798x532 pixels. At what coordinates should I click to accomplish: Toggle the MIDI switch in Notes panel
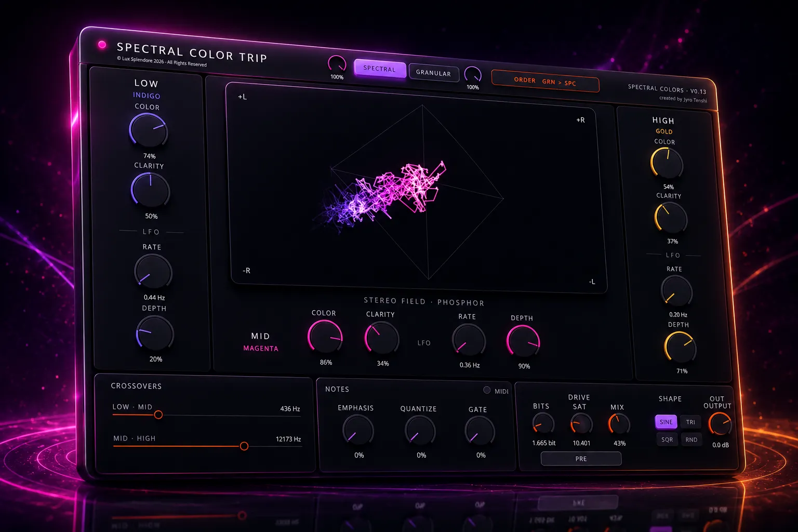[x=487, y=390]
